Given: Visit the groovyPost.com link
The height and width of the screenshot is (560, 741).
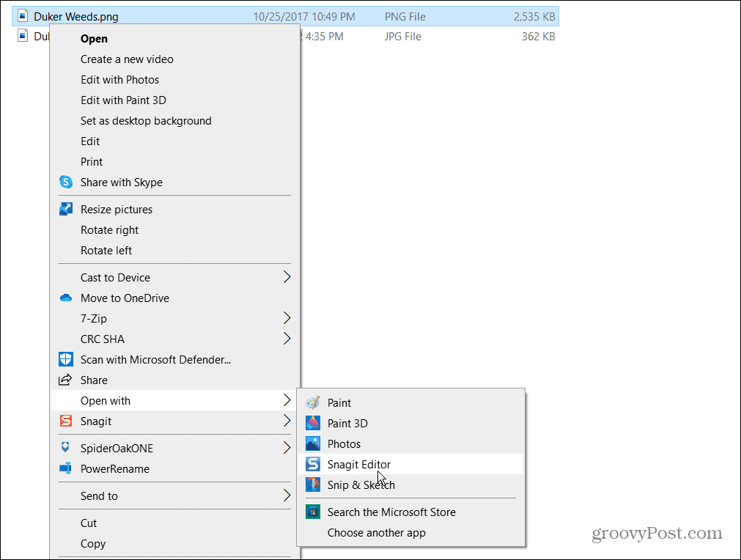Looking at the screenshot, I should 655,533.
